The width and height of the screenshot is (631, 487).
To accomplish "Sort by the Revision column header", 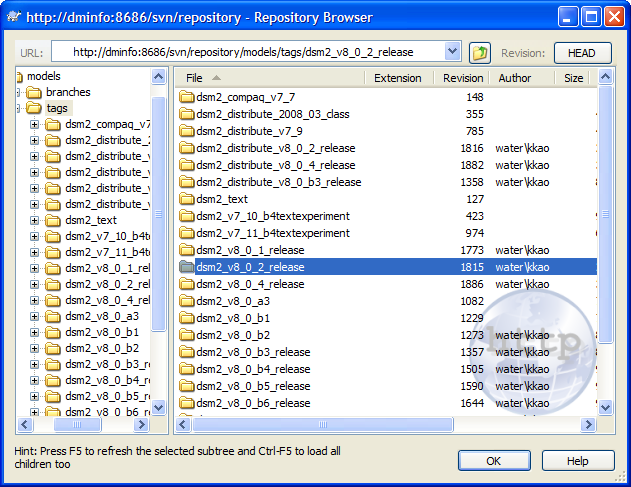I will click(462, 78).
